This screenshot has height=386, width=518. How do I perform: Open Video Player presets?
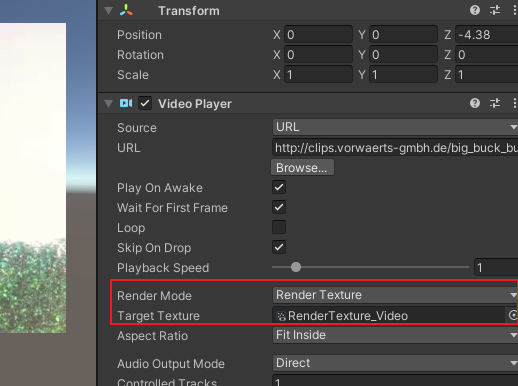(495, 103)
